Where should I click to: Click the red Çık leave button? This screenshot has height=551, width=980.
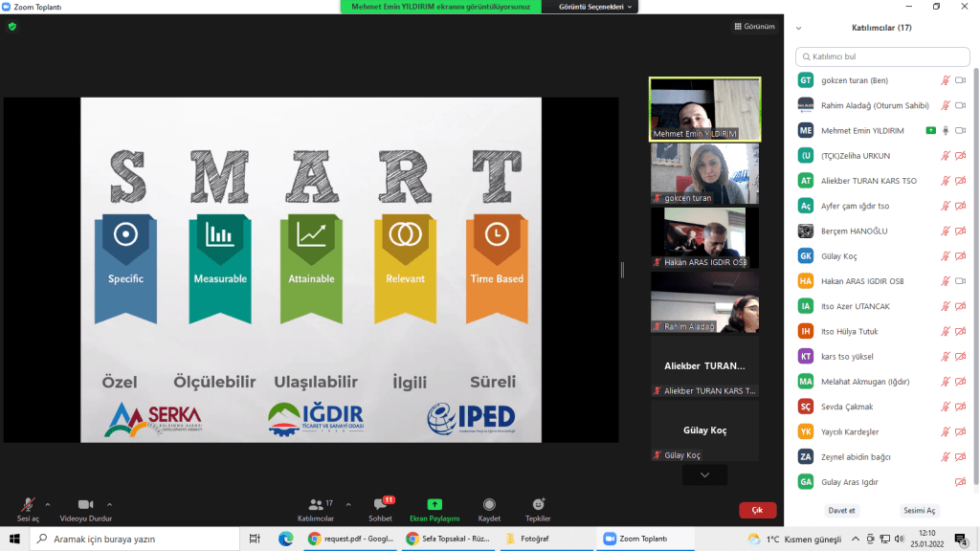tap(757, 510)
